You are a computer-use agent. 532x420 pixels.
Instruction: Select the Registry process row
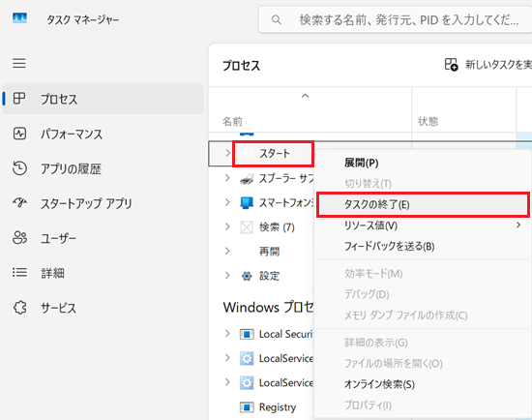pos(261,407)
